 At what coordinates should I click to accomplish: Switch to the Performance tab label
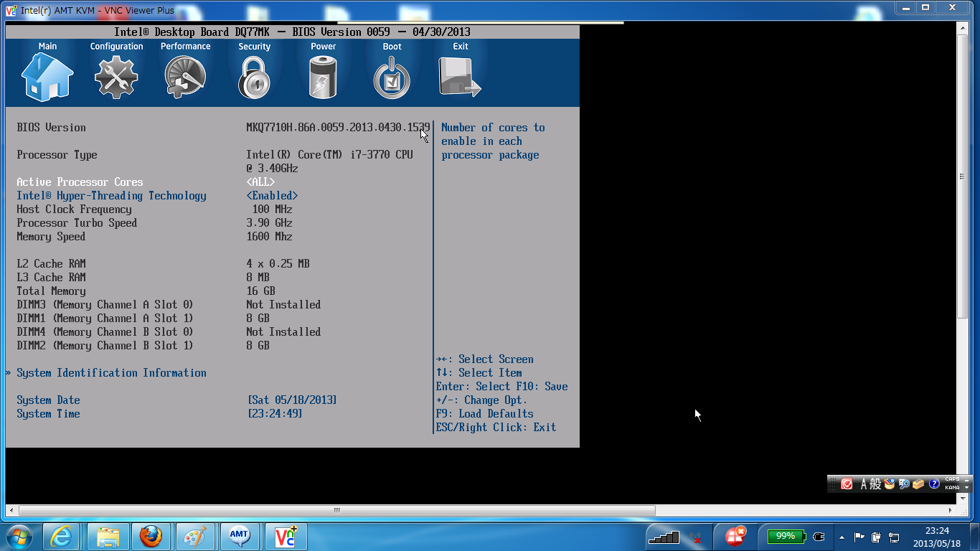pyautogui.click(x=185, y=47)
